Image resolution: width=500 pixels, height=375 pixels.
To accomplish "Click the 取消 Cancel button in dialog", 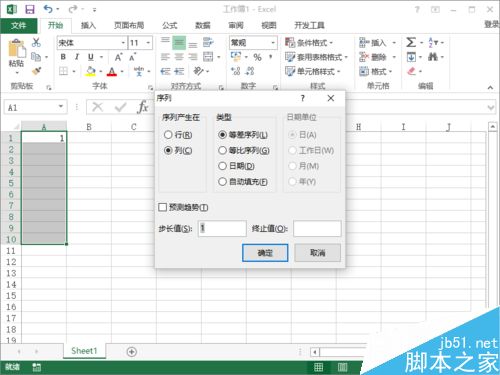I will [318, 253].
